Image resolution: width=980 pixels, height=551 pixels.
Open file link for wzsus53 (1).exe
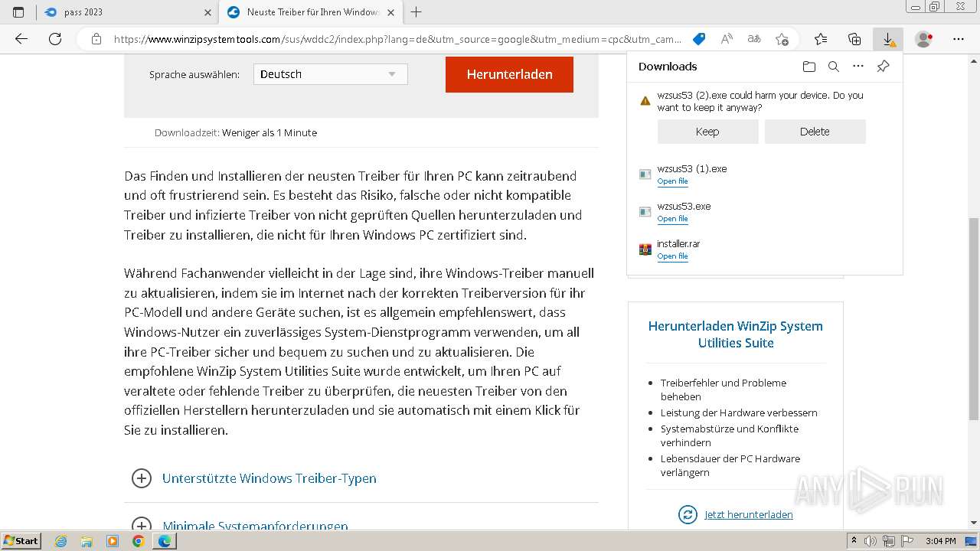point(672,181)
